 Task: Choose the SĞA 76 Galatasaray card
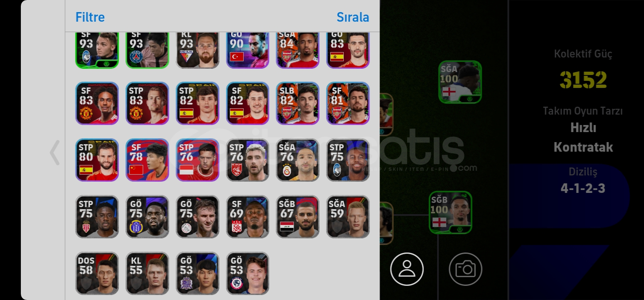pos(298,160)
